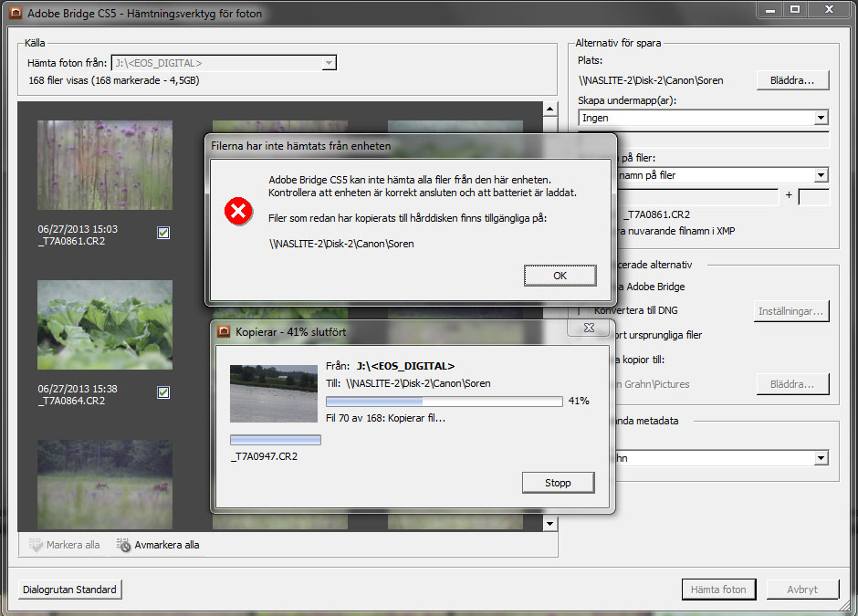Close the Kopierar progress dialog
858x616 pixels.
click(x=589, y=328)
